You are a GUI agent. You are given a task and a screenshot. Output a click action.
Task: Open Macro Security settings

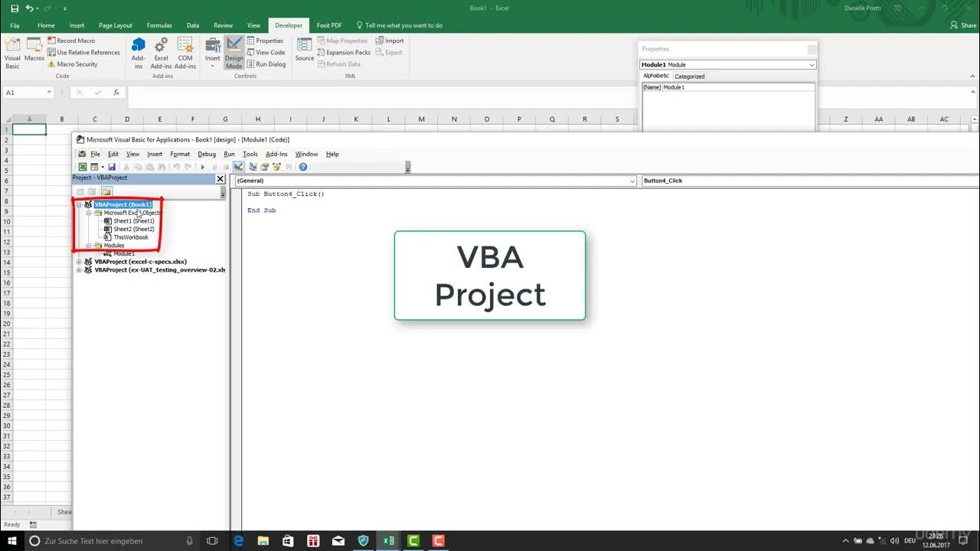(72, 64)
